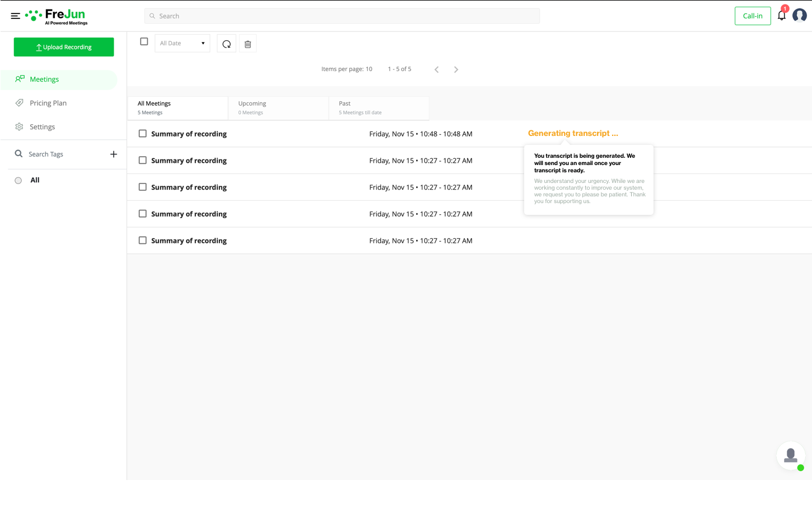
Task: Click the notification bell icon
Action: pos(782,15)
